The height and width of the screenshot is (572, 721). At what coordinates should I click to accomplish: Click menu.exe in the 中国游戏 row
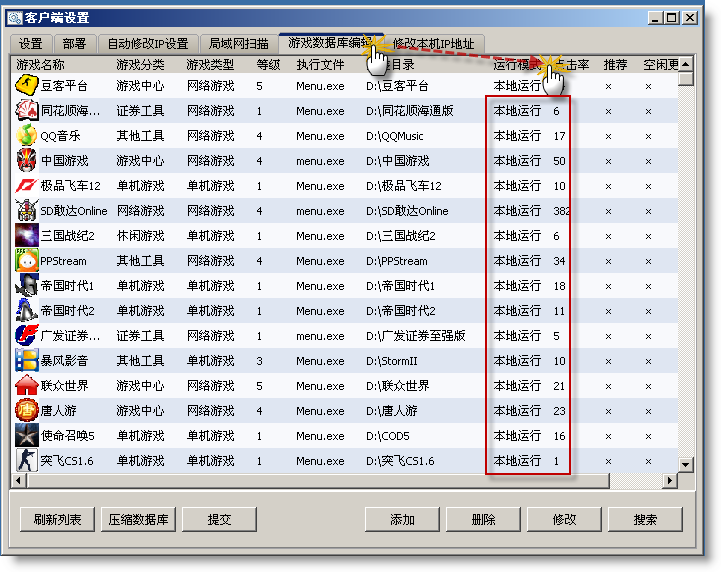(320, 161)
